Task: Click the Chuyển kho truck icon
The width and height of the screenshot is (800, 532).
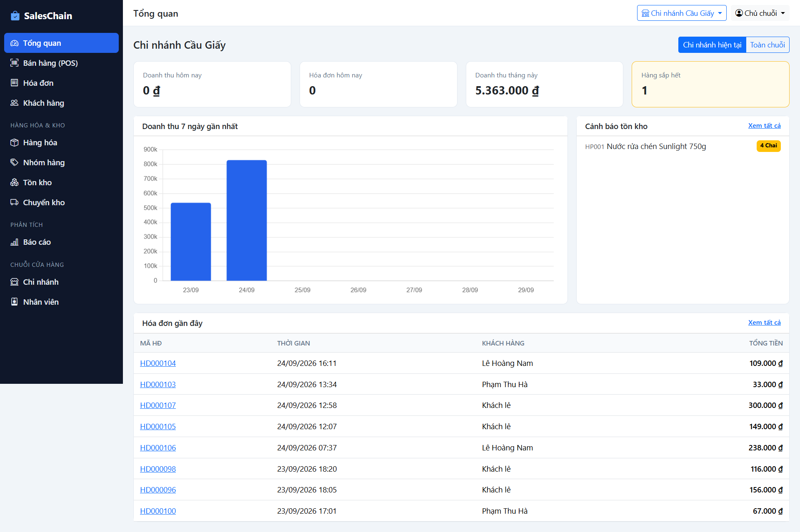Action: tap(15, 202)
